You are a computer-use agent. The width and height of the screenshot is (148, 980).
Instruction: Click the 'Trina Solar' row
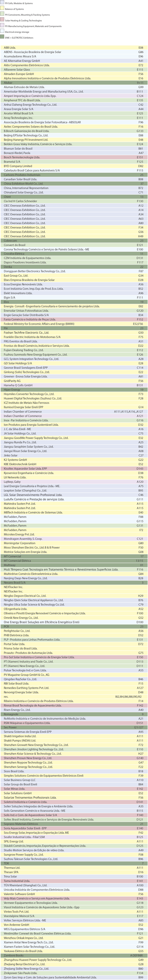tap(74, 876)
